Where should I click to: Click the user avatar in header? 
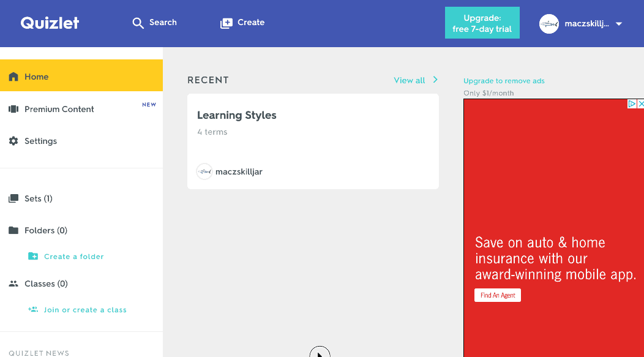pos(549,24)
